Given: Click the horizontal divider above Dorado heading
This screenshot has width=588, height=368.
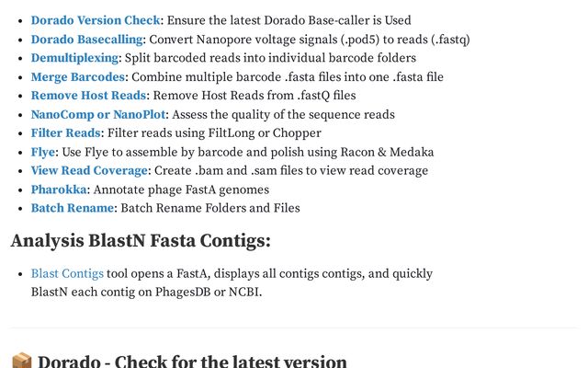Looking at the screenshot, I should tap(294, 328).
